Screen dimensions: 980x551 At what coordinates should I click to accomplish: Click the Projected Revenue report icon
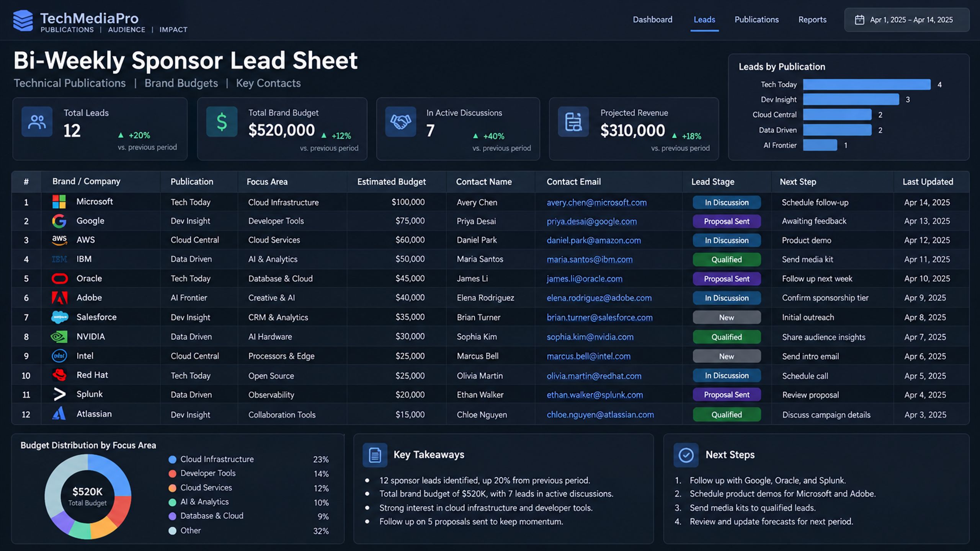(x=573, y=122)
